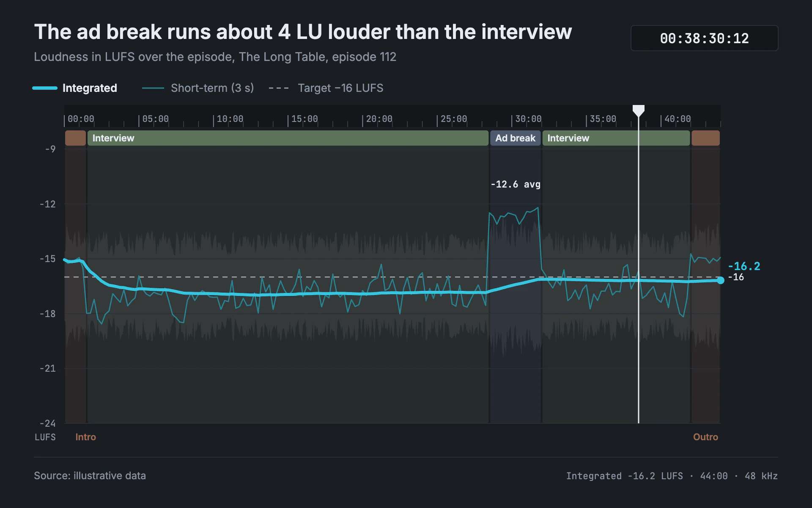812x508 pixels.
Task: Click the Outro label below the chart
Action: tap(705, 437)
